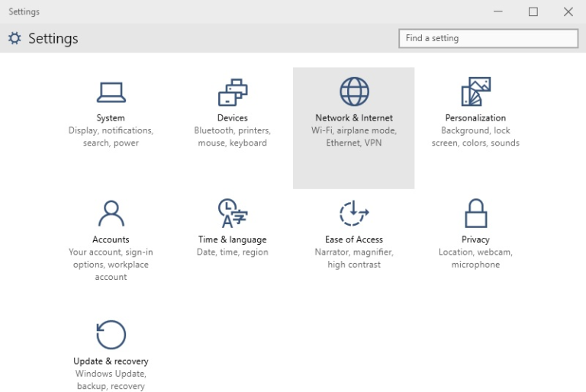Click the 'Time & language' label text

click(232, 239)
